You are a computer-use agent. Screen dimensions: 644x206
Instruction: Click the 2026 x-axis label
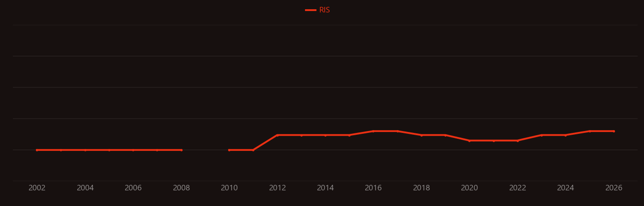(x=614, y=188)
